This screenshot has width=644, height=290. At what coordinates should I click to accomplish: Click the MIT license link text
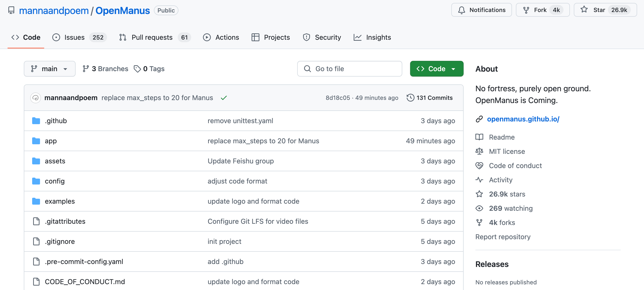tap(507, 151)
